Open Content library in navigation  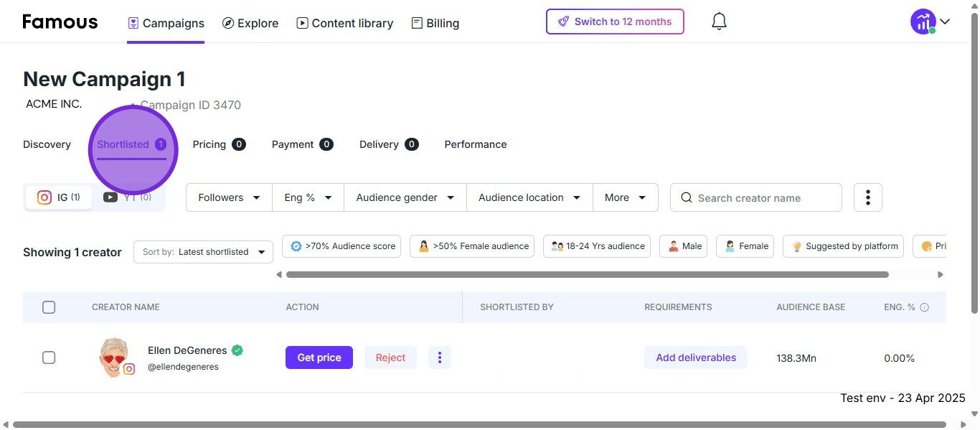(x=344, y=23)
